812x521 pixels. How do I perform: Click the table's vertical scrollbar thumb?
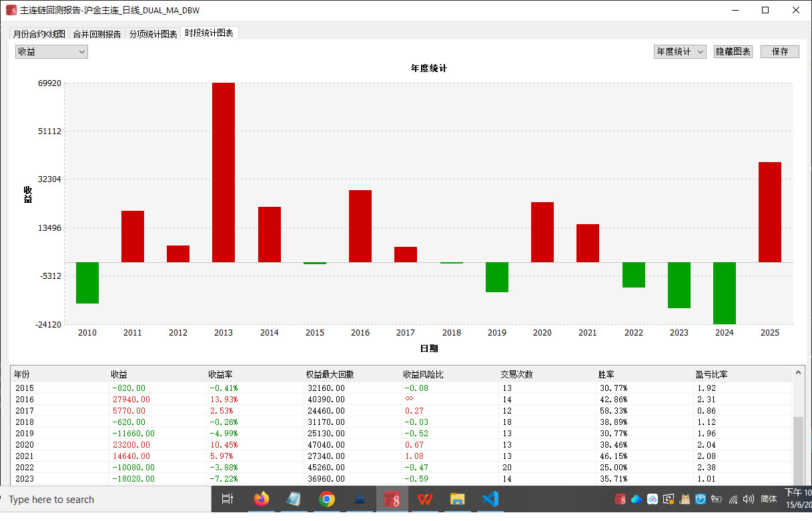coord(797,450)
